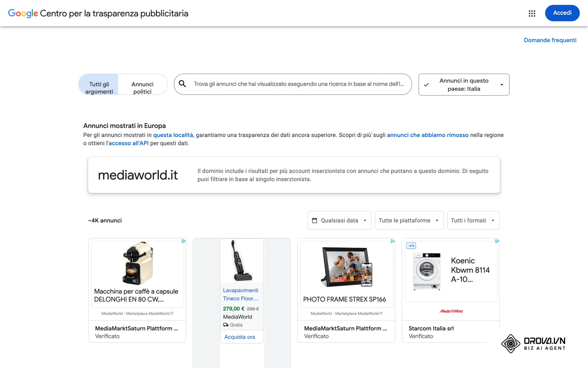Screen dimensions: 588x368
Task: Click the search magnifier icon
Action: pyautogui.click(x=182, y=84)
